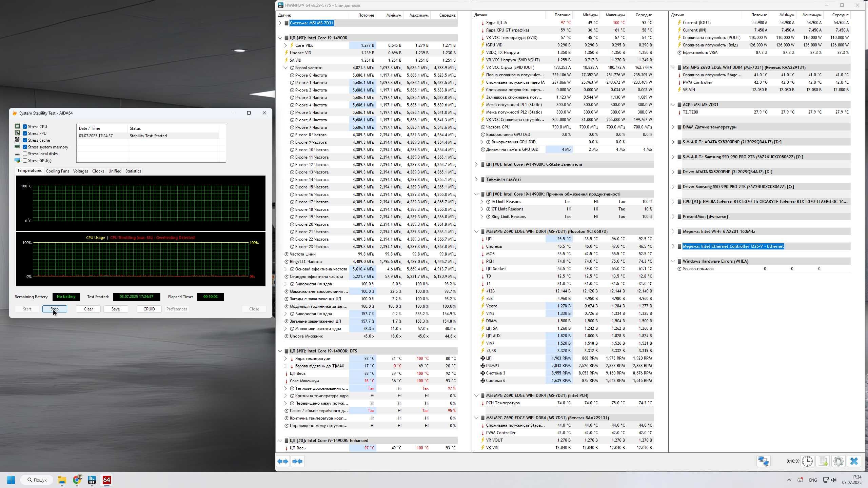Click PCH Температура thermometer icon

(482, 403)
